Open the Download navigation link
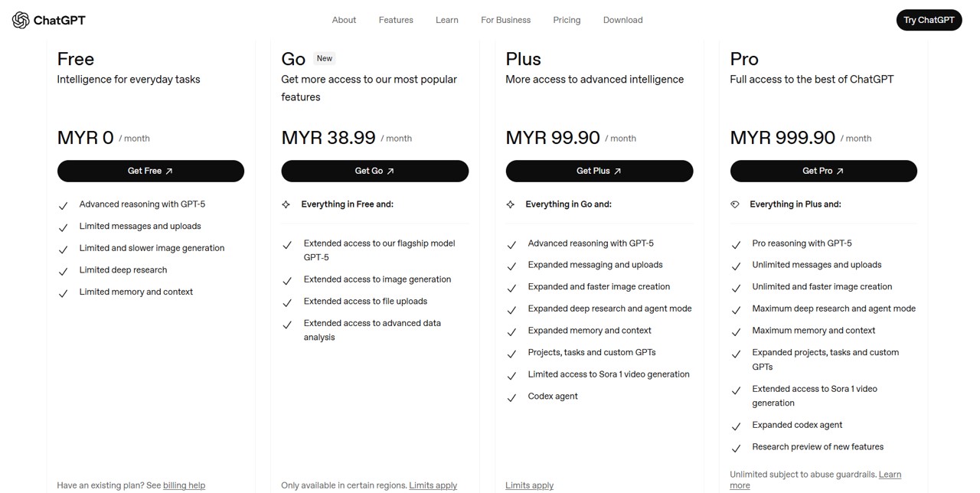This screenshot has height=493, width=980. (x=622, y=20)
